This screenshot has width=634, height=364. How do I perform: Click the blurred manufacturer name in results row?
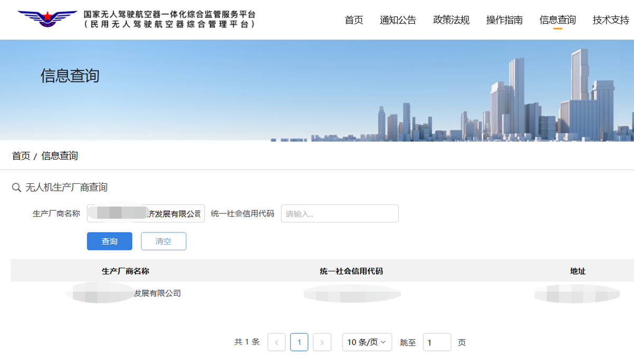125,293
